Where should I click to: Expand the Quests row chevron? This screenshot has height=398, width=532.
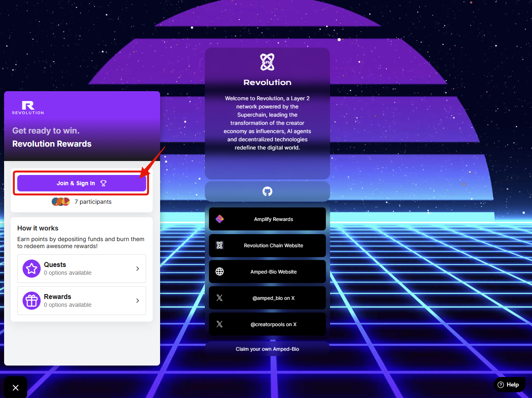[138, 269]
